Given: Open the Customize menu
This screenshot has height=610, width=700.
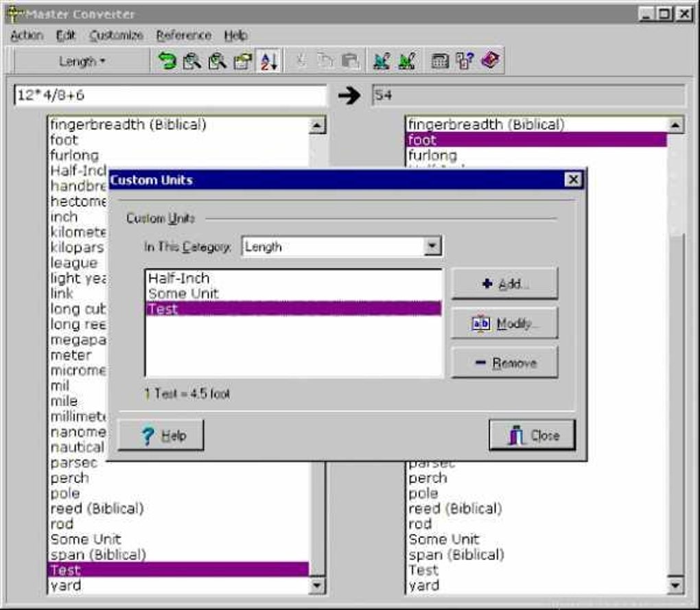Looking at the screenshot, I should 116,35.
